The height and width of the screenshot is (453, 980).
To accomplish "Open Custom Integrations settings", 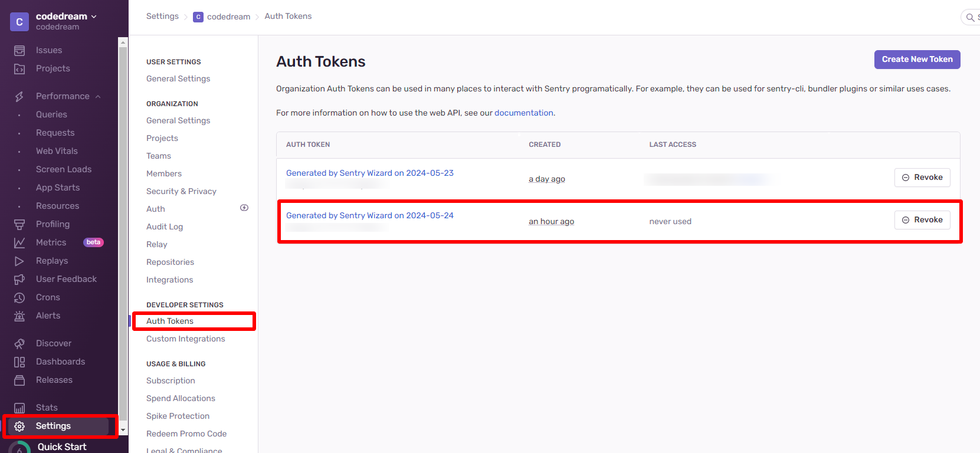I will coord(186,339).
